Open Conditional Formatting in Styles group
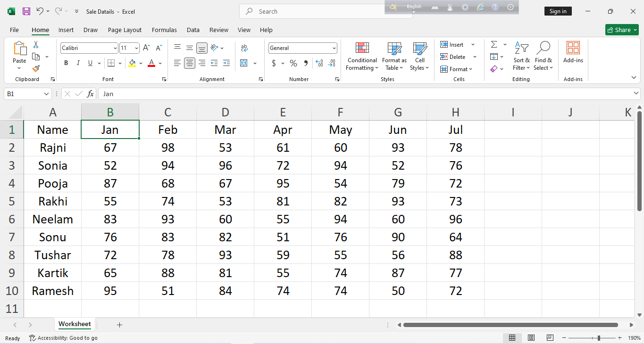This screenshot has width=644, height=344. coord(361,56)
